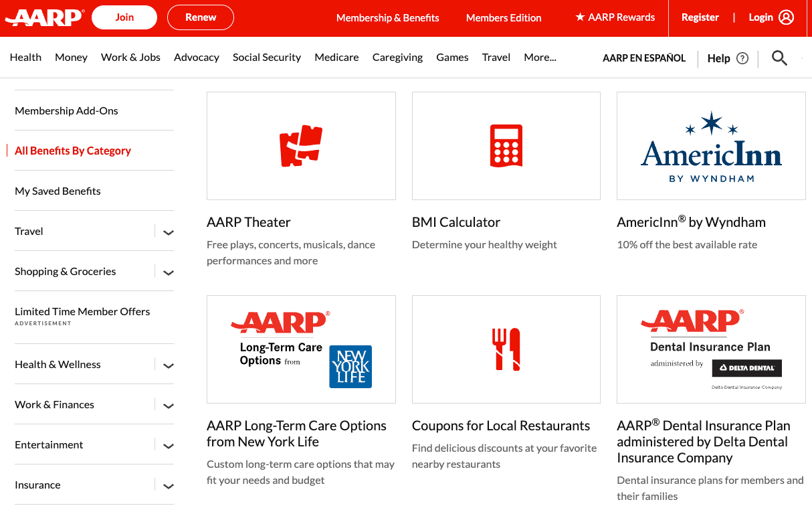Screen dimensions: 812x516
Task: Click the AARP Theater title
Action: pos(249,222)
